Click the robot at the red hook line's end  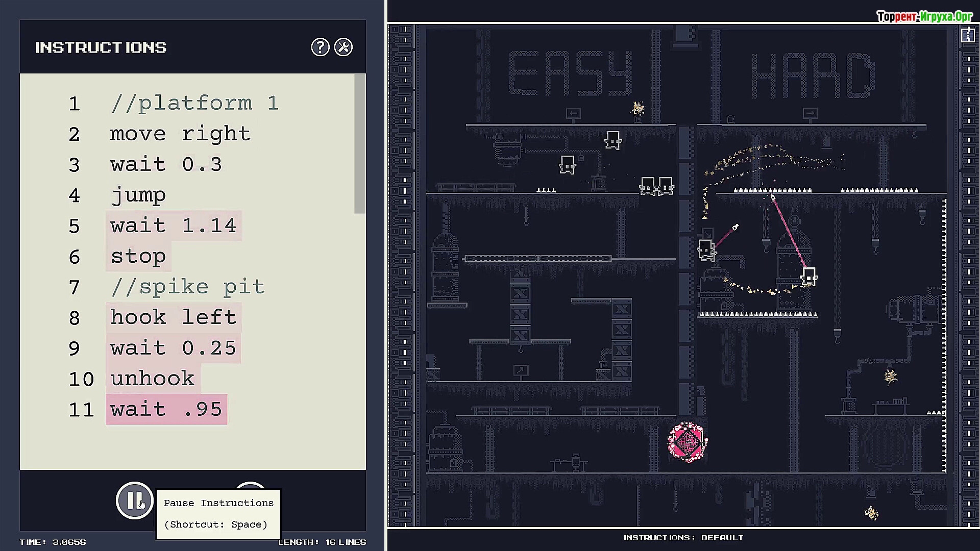(809, 277)
